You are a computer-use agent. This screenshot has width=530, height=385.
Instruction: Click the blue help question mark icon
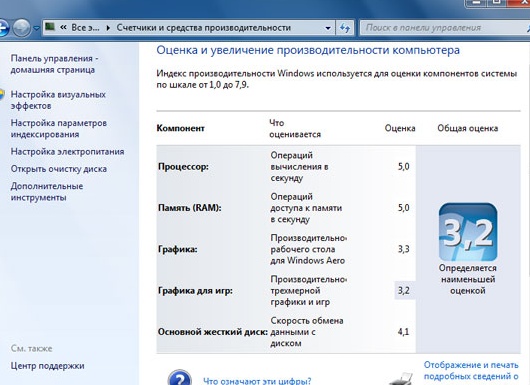coord(179,378)
